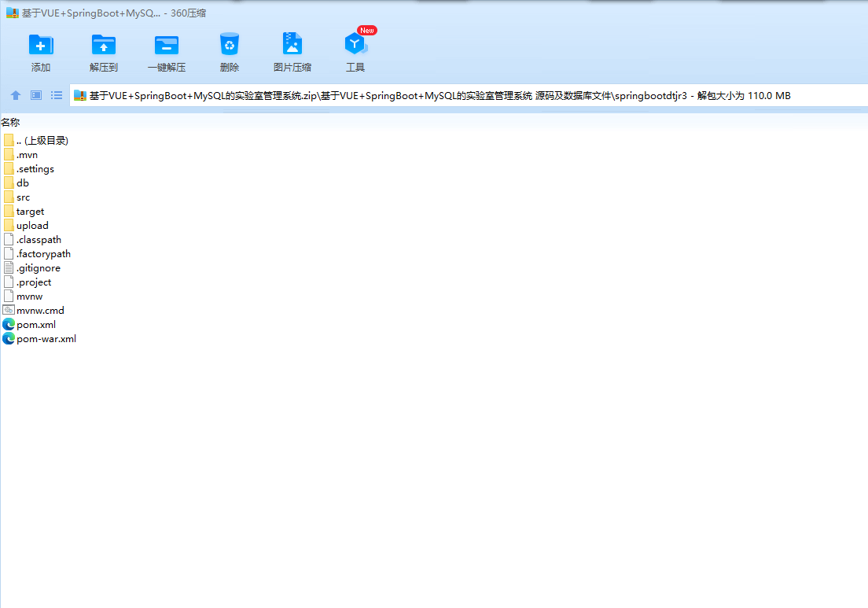Select the .project file
The height and width of the screenshot is (608, 868).
pyautogui.click(x=27, y=282)
